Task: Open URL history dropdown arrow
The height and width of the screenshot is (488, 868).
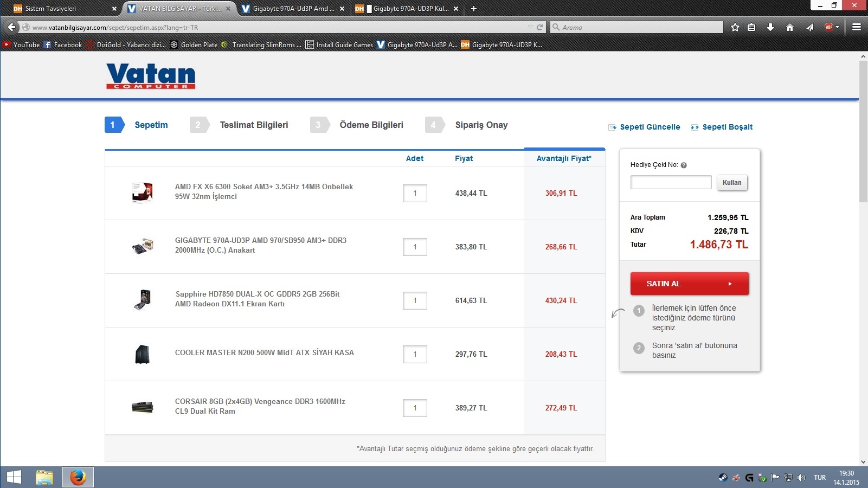Action: 530,27
